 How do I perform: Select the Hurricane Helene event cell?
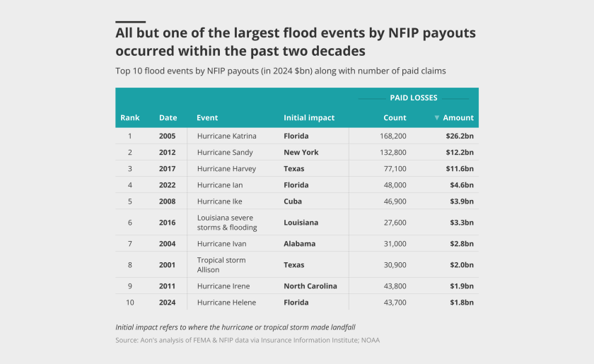pos(226,303)
